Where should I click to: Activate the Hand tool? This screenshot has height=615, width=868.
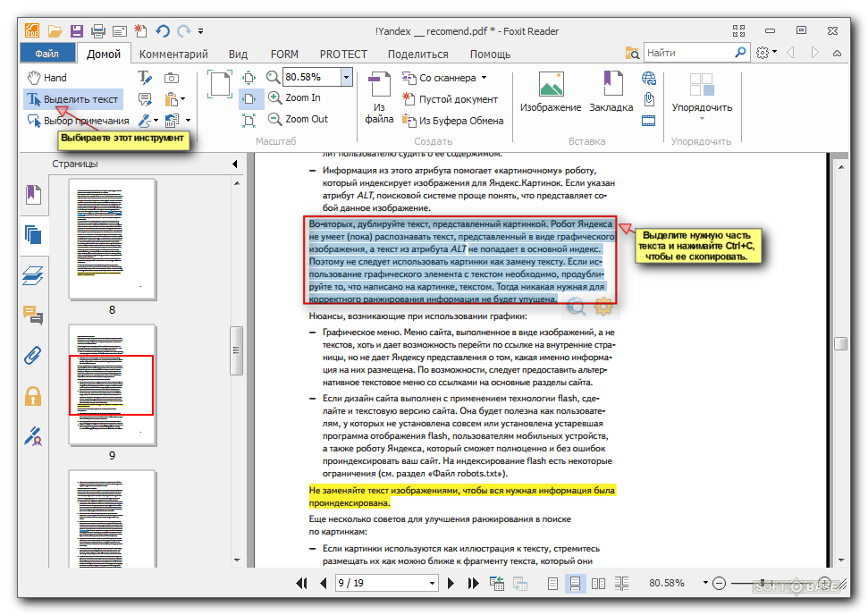[x=46, y=78]
